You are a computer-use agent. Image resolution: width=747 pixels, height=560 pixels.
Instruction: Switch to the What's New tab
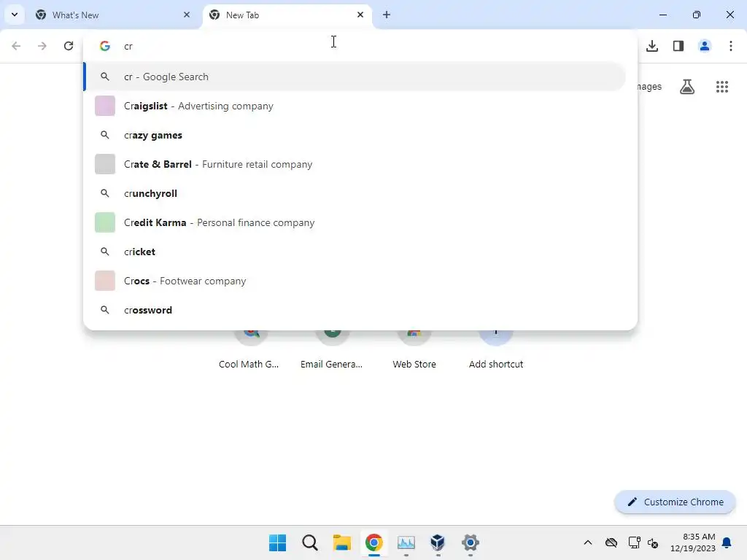point(114,15)
